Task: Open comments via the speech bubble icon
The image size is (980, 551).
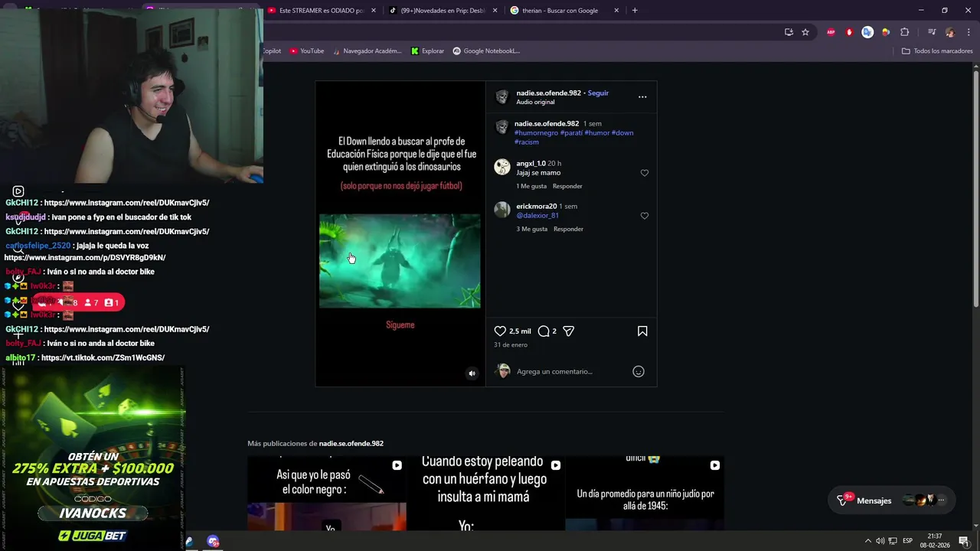Action: tap(544, 331)
